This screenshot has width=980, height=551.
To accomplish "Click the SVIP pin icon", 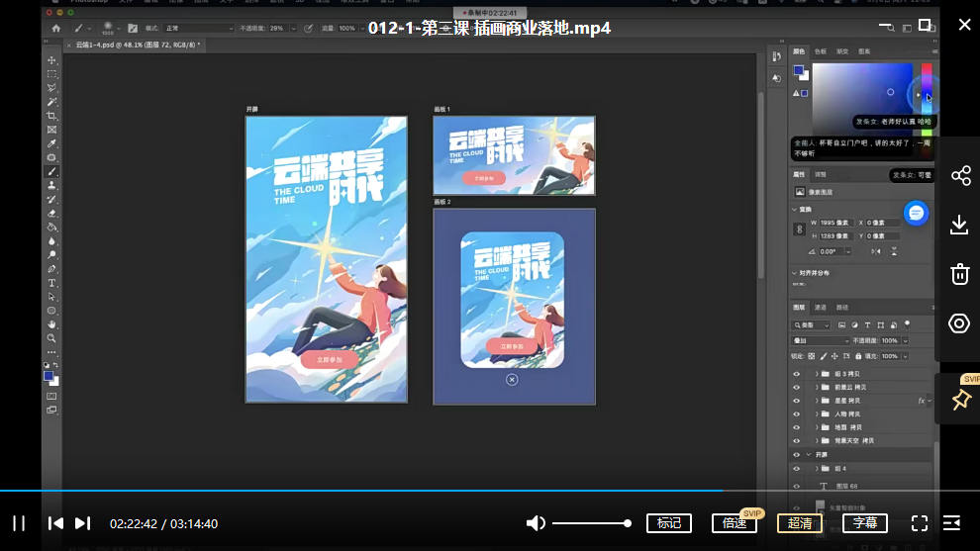I will pyautogui.click(x=960, y=400).
